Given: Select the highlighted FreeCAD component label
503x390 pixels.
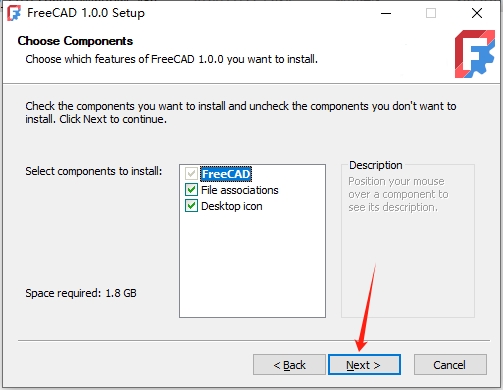Looking at the screenshot, I should pos(226,174).
